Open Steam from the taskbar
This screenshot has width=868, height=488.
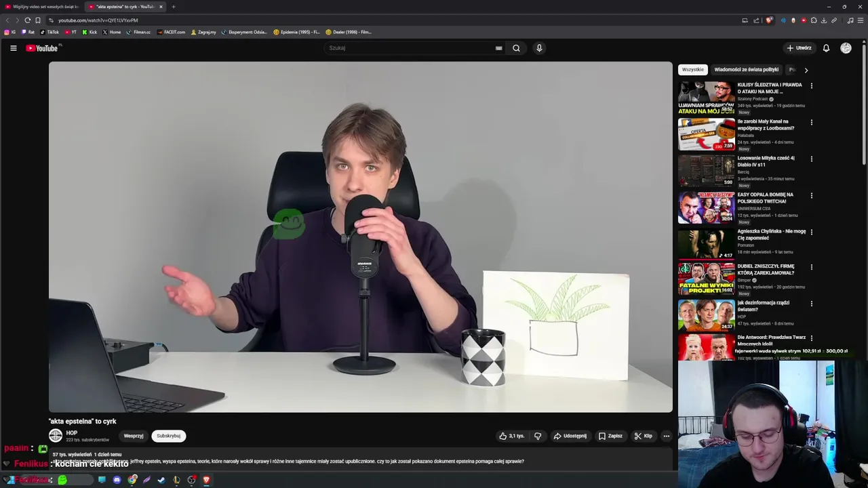tap(161, 480)
